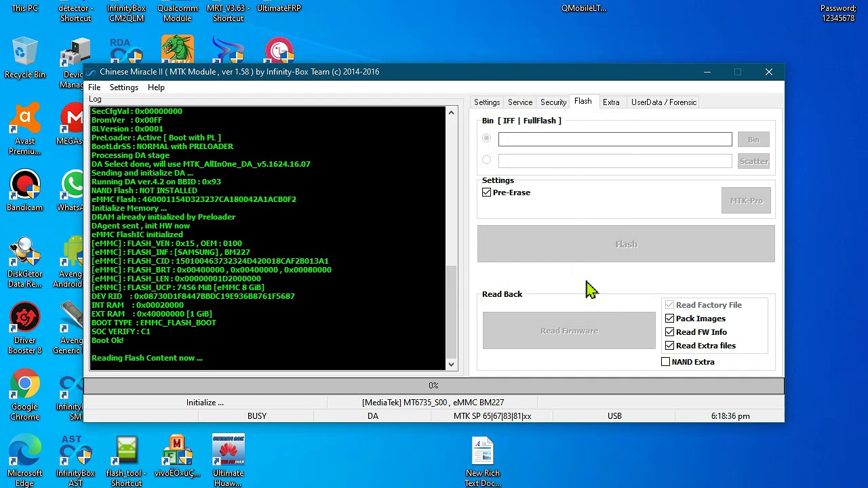This screenshot has width=868, height=488.
Task: Click 'Reading Flash Content now ...' log line
Action: [147, 358]
